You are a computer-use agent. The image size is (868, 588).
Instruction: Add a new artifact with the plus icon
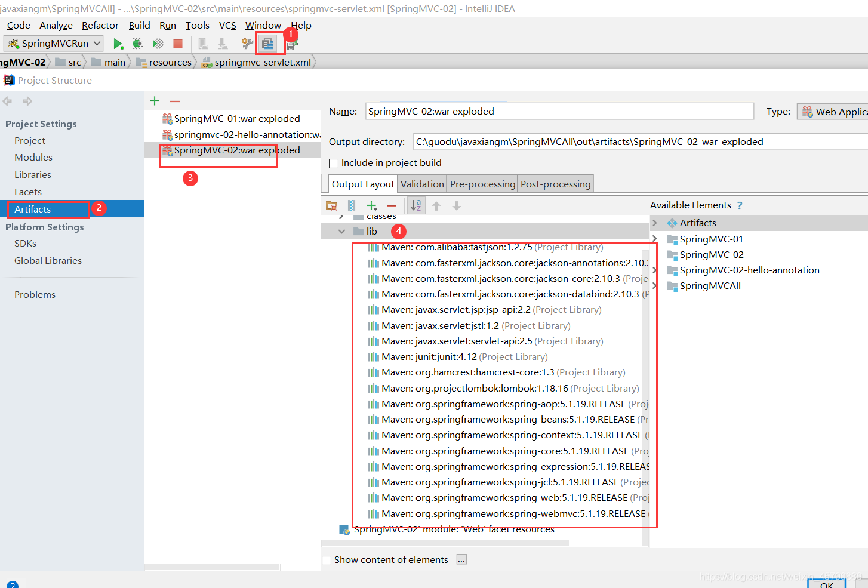point(155,101)
